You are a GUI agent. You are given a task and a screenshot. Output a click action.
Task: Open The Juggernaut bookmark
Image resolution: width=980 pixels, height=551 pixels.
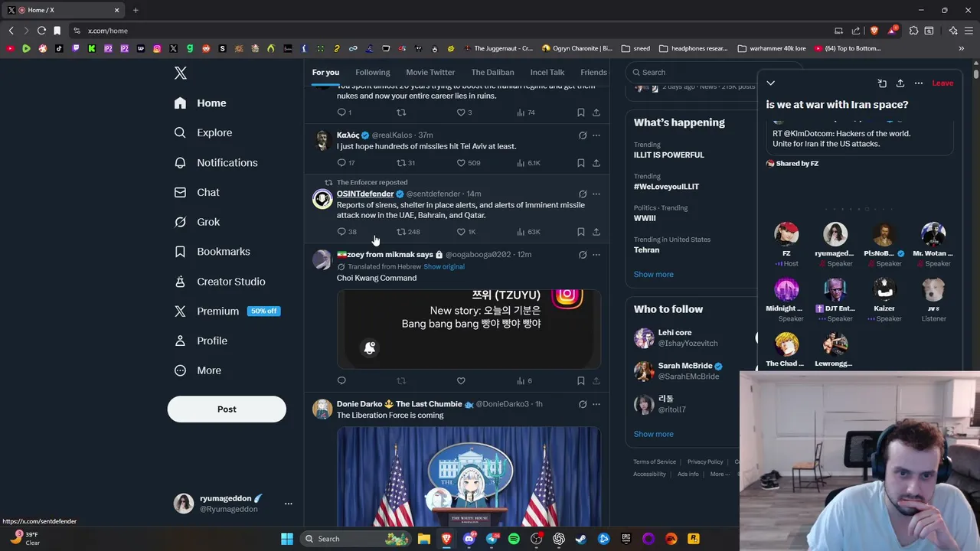click(x=498, y=48)
